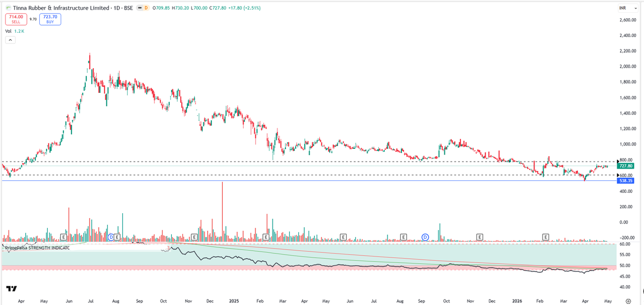Click the Tinna Rubber company logo icon
Viewport: 644px width, 305px height.
coord(9,8)
